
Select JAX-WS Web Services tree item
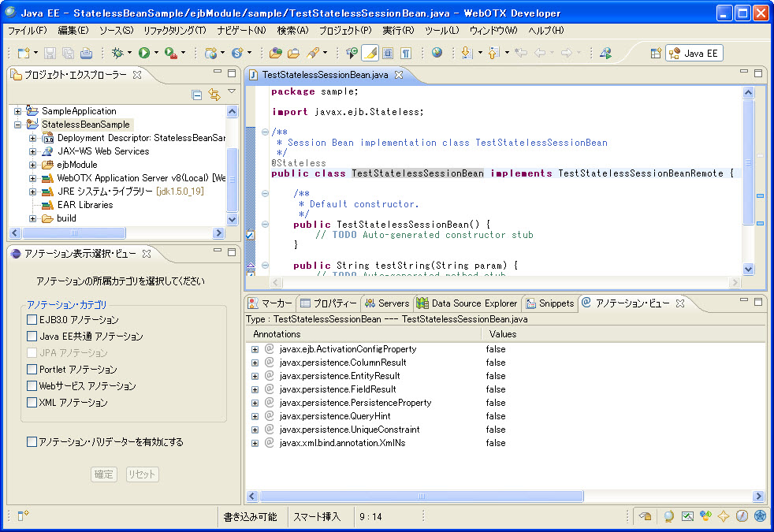point(102,151)
